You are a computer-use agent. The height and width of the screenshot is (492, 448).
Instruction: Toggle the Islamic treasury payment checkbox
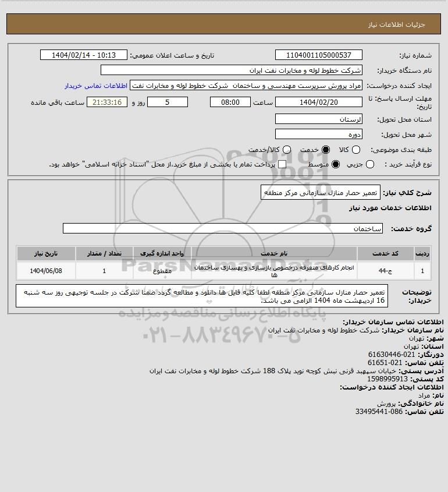click(282, 164)
